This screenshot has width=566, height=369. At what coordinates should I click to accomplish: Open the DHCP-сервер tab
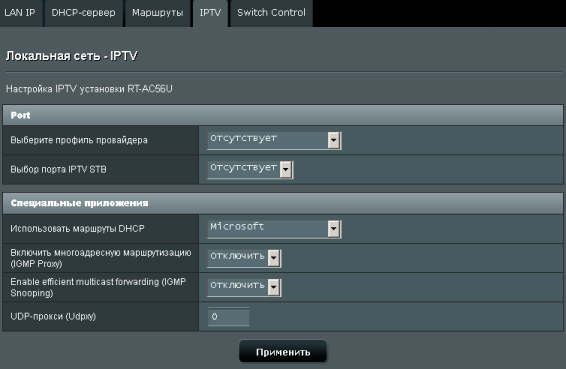coord(83,13)
